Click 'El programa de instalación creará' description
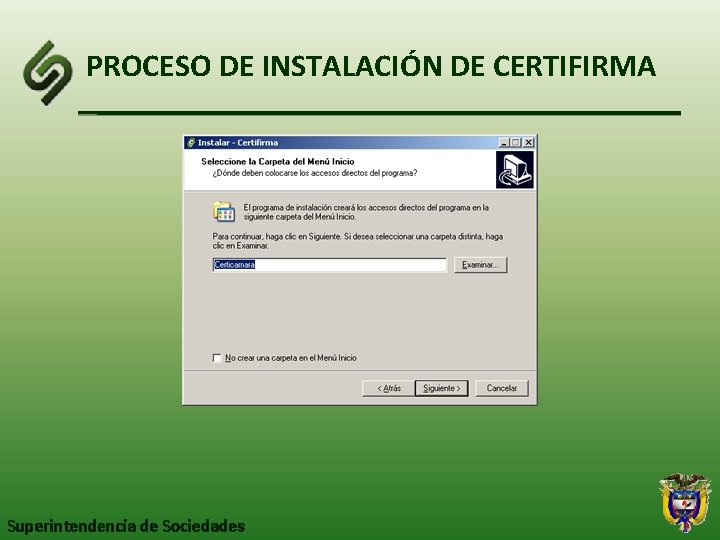 coord(366,212)
